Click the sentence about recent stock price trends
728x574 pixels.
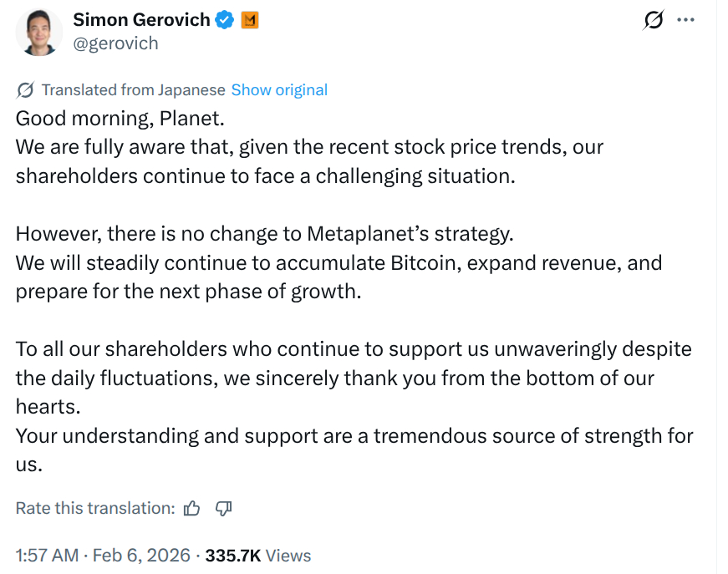click(309, 147)
